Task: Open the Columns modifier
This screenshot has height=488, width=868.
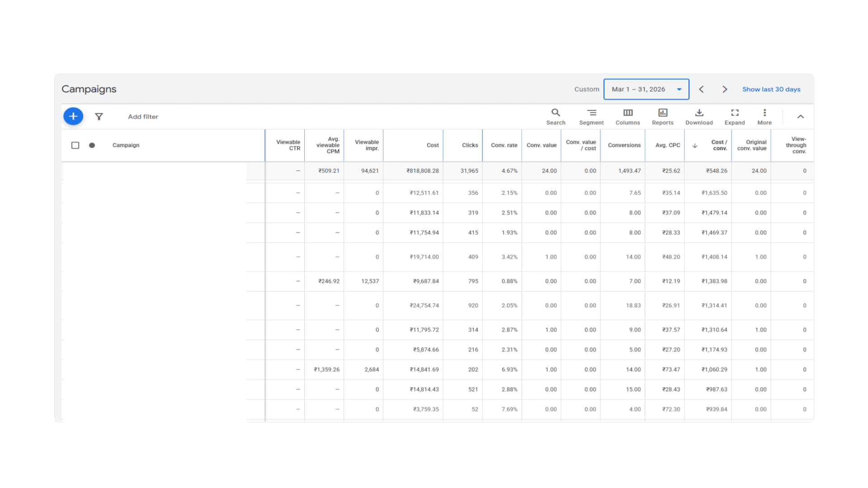Action: [628, 117]
